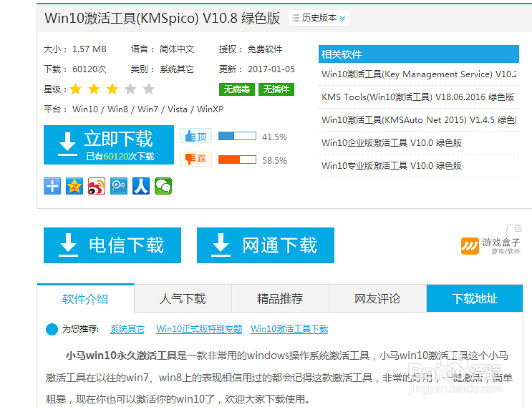This screenshot has height=407, width=532.
Task: Share to Sina Weibo icon
Action: (97, 186)
